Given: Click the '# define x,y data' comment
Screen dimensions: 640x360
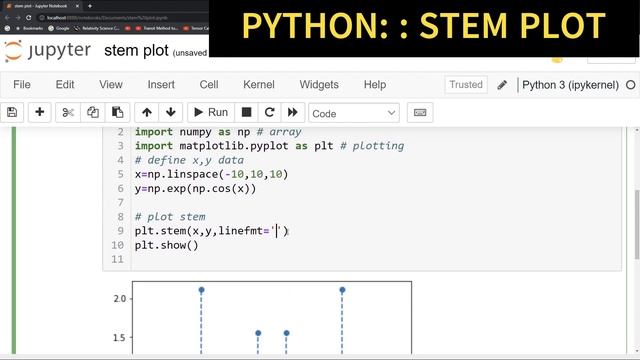Looking at the screenshot, I should click(189, 160).
